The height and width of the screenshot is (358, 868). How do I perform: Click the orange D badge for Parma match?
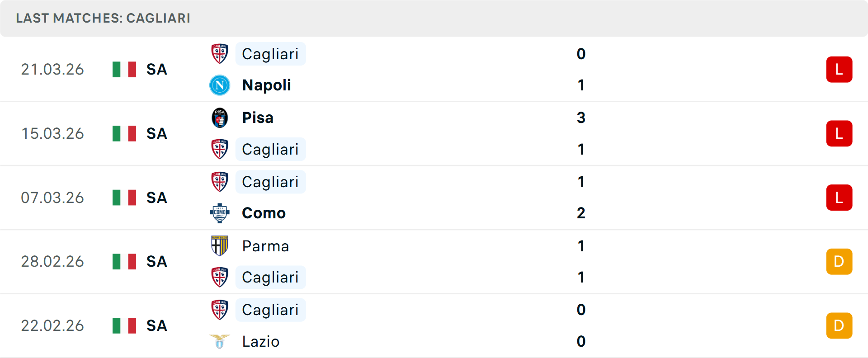pos(839,261)
